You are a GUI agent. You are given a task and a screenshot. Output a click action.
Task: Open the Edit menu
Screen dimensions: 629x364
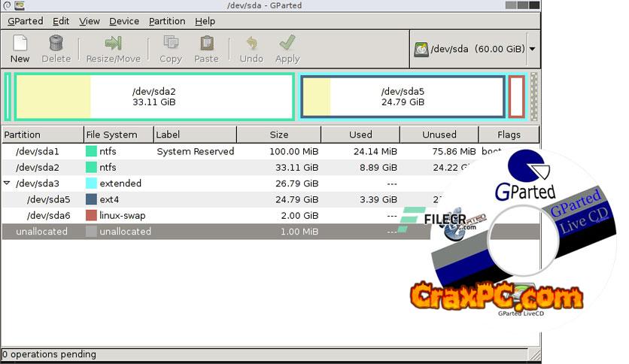point(61,21)
